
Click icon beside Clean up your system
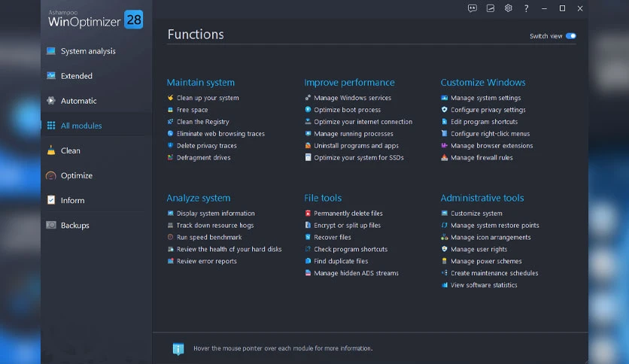[x=170, y=98]
